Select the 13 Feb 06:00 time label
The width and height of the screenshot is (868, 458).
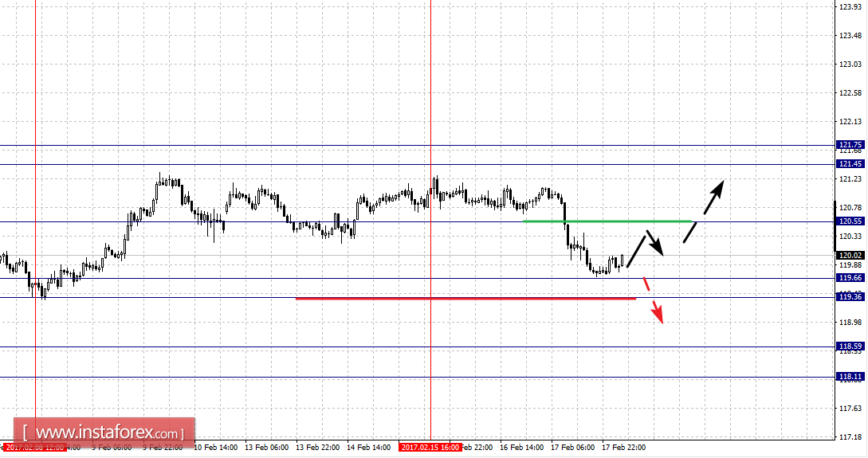point(267,447)
